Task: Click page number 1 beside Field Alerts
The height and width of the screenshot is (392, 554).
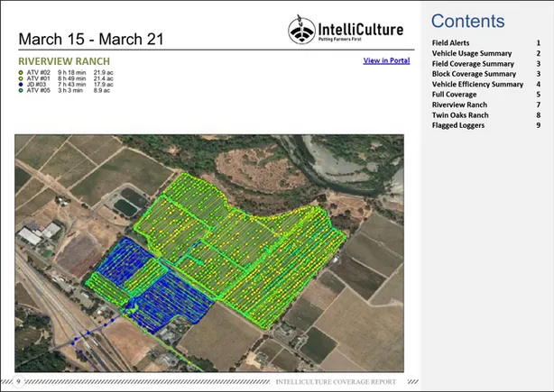Action: click(539, 43)
